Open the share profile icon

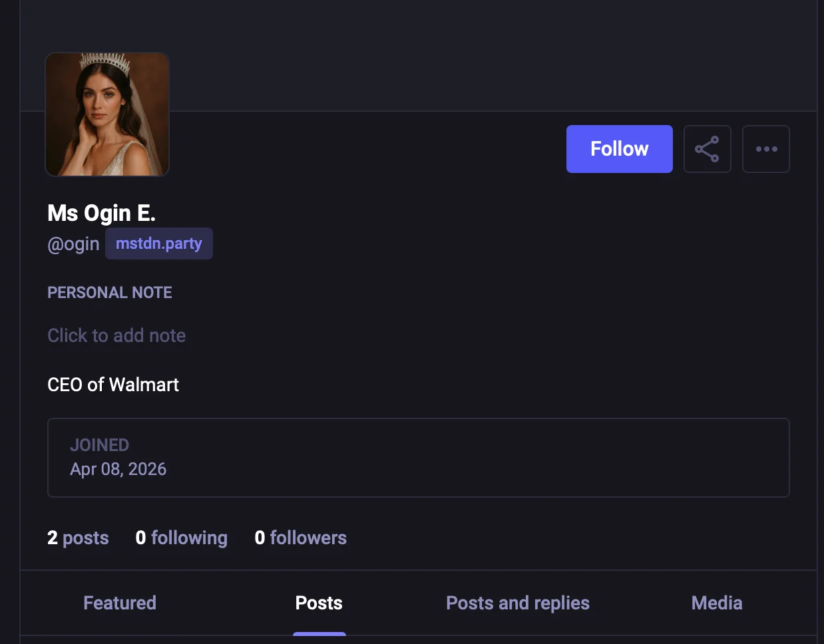(x=707, y=149)
